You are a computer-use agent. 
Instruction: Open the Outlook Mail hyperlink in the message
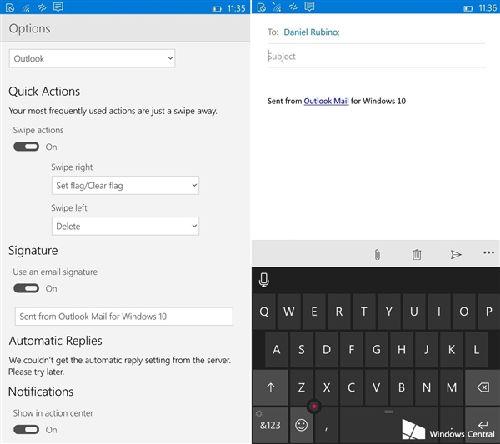pos(326,101)
